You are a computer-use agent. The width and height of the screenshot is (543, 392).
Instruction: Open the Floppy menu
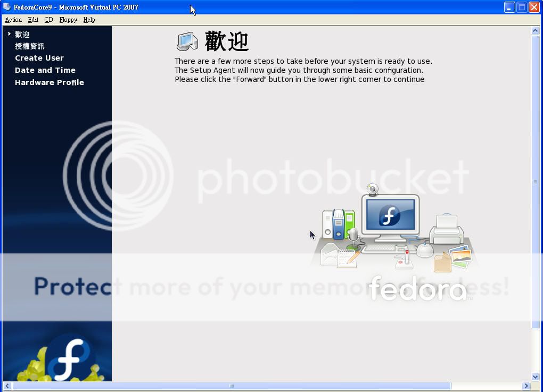(68, 20)
